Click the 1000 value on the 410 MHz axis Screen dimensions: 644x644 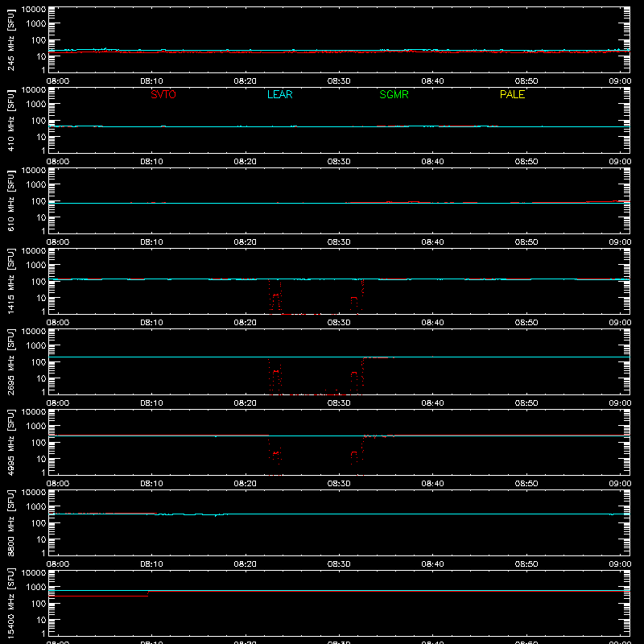(x=36, y=105)
